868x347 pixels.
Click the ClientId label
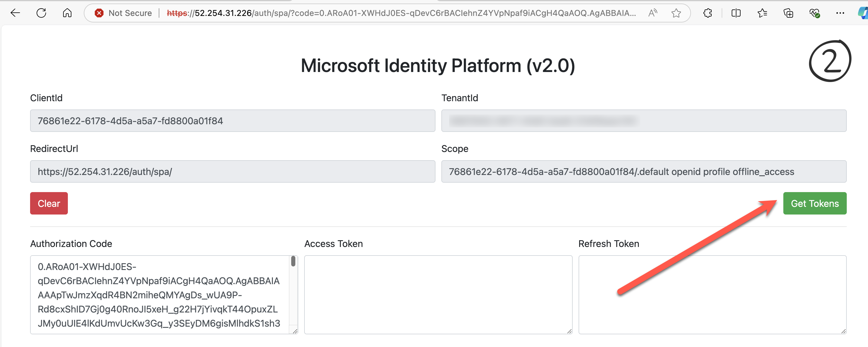(46, 98)
